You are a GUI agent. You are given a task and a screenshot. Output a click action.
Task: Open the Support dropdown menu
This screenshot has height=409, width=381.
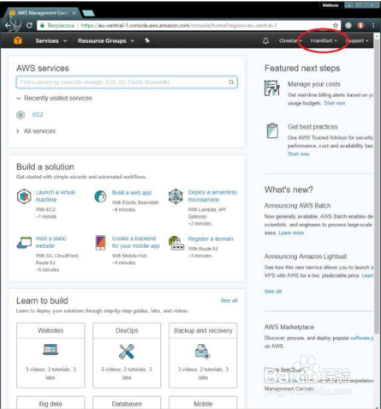point(358,41)
